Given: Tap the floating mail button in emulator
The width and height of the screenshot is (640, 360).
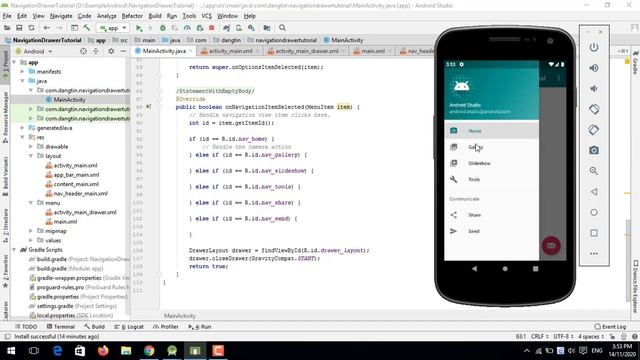Looking at the screenshot, I should pos(551,245).
